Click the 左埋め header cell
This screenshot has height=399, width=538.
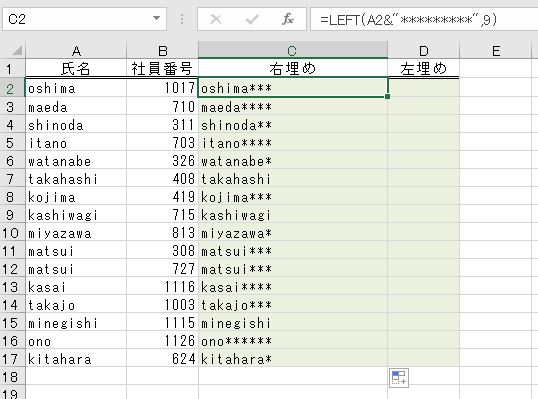click(423, 68)
